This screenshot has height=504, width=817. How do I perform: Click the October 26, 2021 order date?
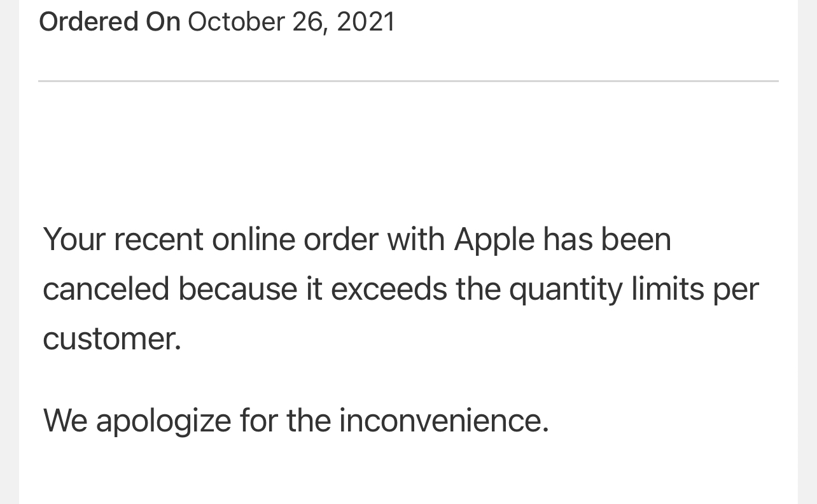(291, 22)
